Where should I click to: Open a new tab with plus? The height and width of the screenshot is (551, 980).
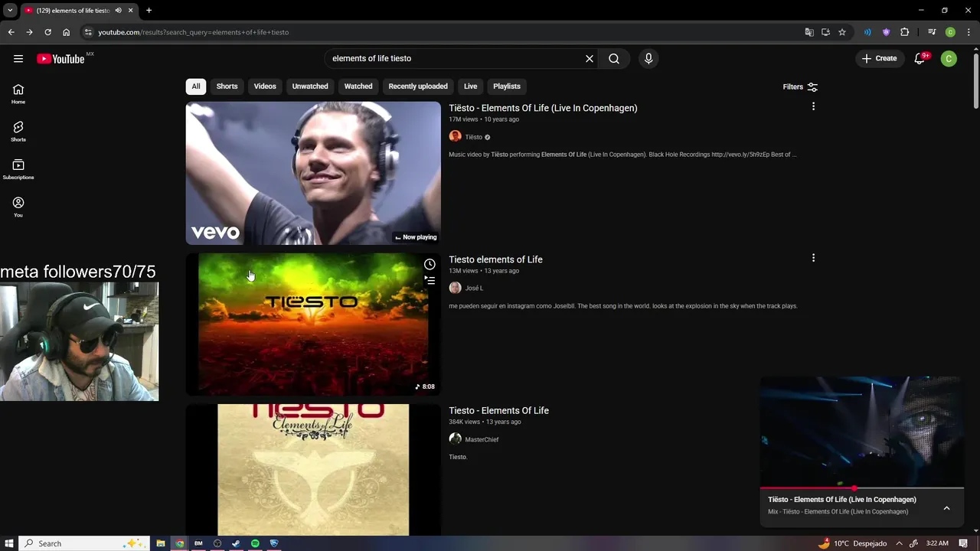tap(149, 11)
